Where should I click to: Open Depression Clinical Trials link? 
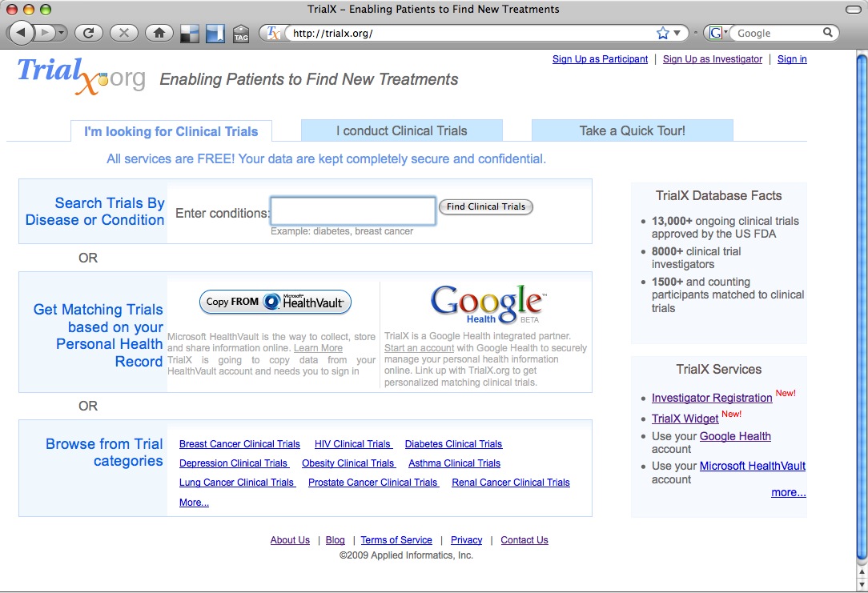coord(234,463)
